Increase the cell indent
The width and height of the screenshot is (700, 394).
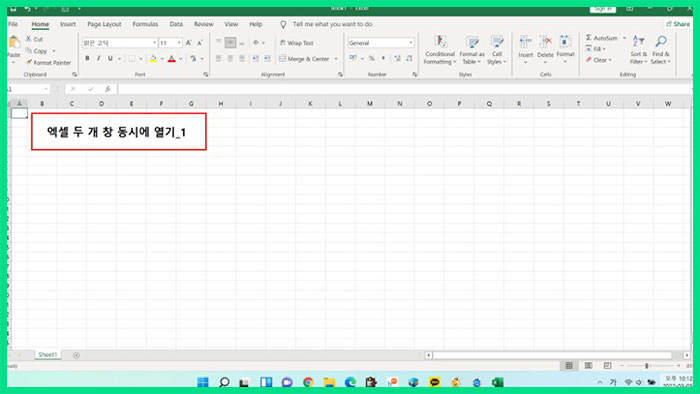[267, 58]
